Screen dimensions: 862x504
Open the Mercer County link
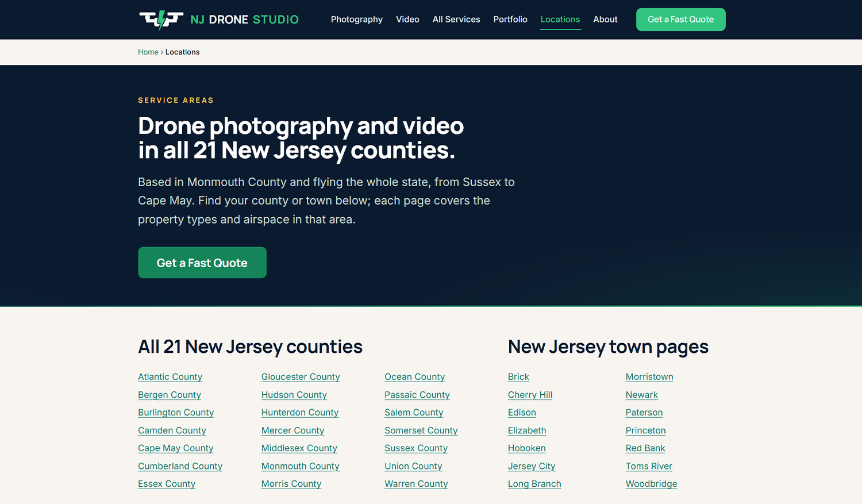point(293,430)
